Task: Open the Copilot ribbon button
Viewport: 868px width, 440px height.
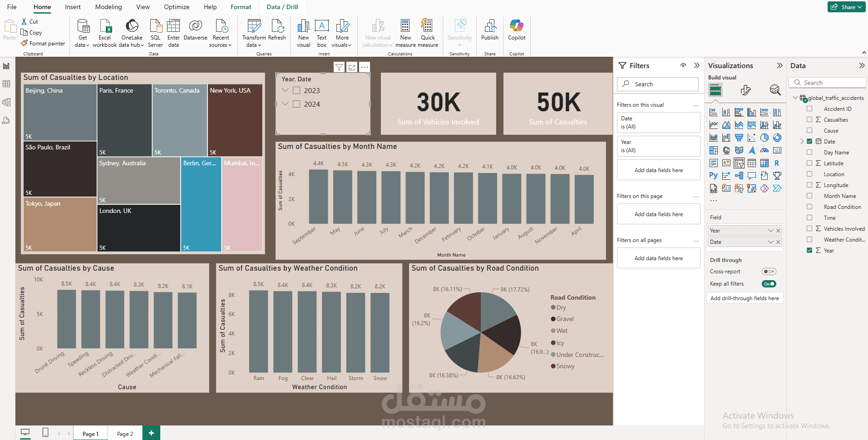Action: pos(517,30)
